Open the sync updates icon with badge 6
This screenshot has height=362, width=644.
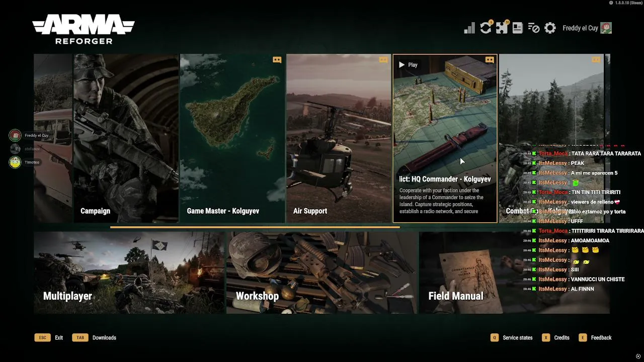pos(486,28)
